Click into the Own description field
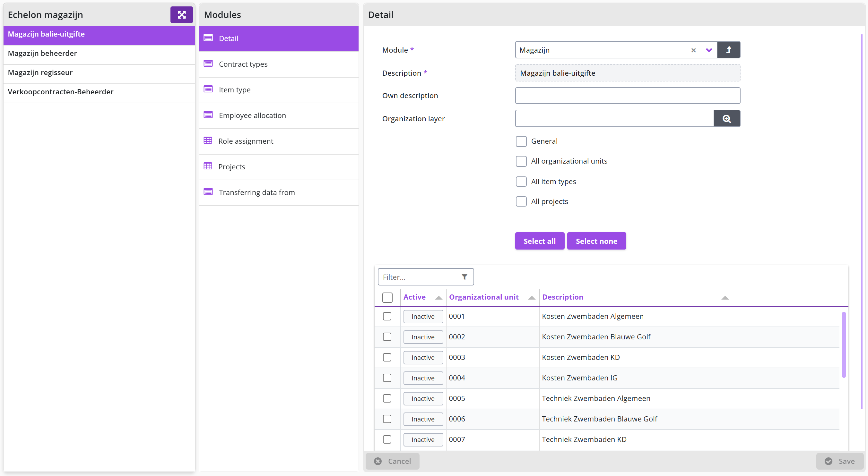Screen dimensions: 868x476 628,96
